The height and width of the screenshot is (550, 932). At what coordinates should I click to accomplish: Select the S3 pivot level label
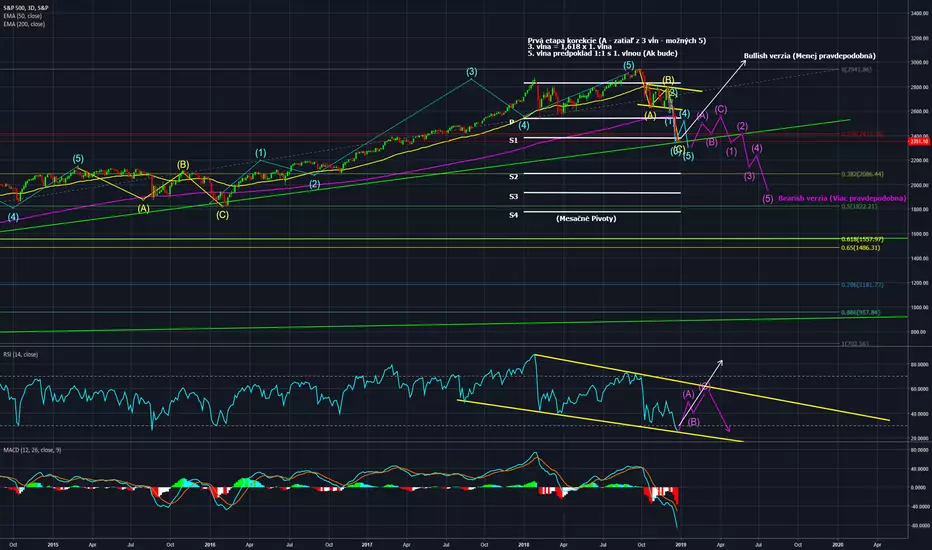pyautogui.click(x=514, y=196)
